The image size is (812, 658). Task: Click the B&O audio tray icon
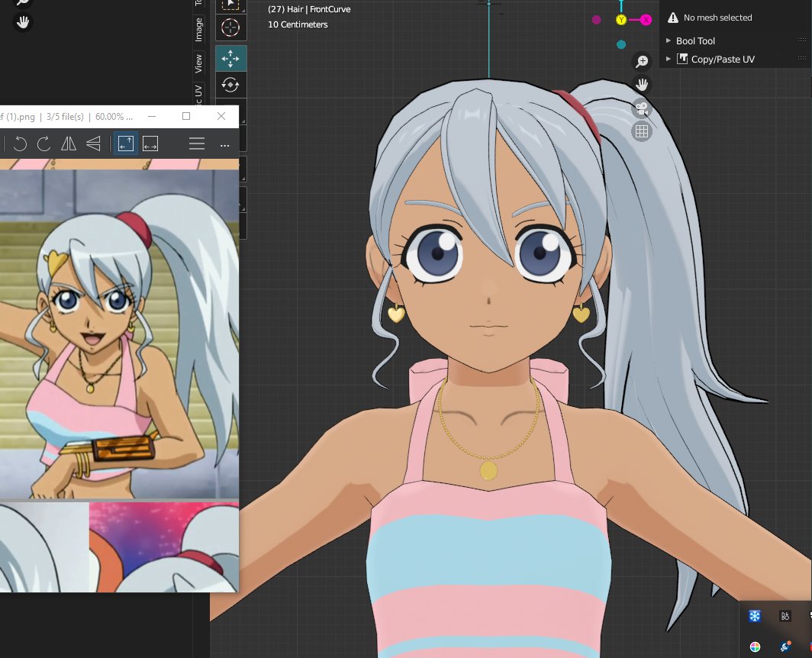point(785,616)
